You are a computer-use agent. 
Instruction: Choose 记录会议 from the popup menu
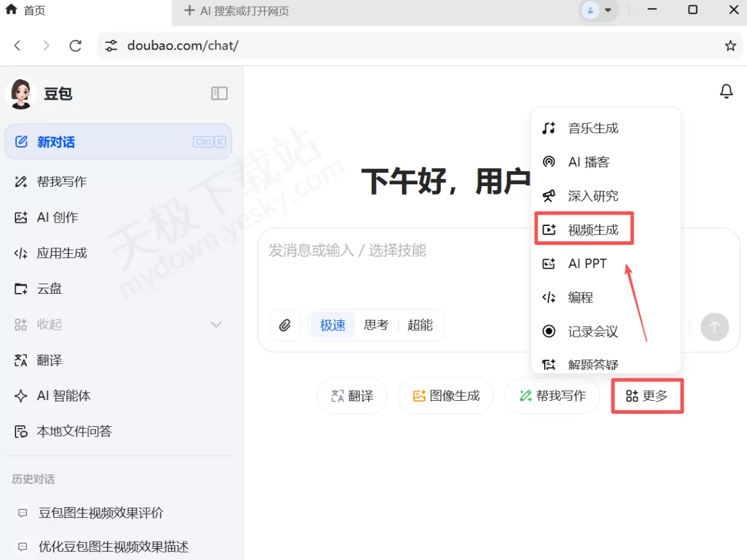click(606, 332)
